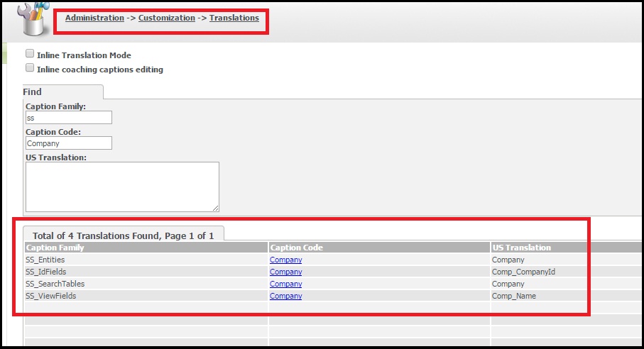
Task: Select the Find tab
Action: [x=63, y=92]
